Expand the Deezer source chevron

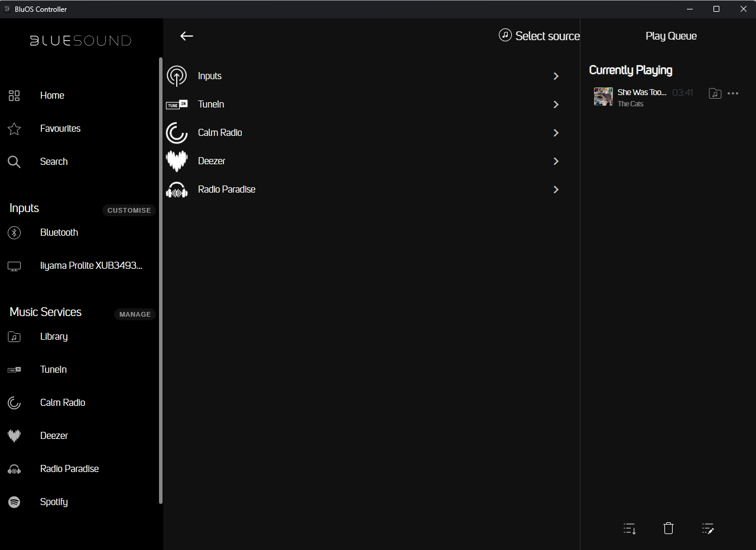pos(556,161)
